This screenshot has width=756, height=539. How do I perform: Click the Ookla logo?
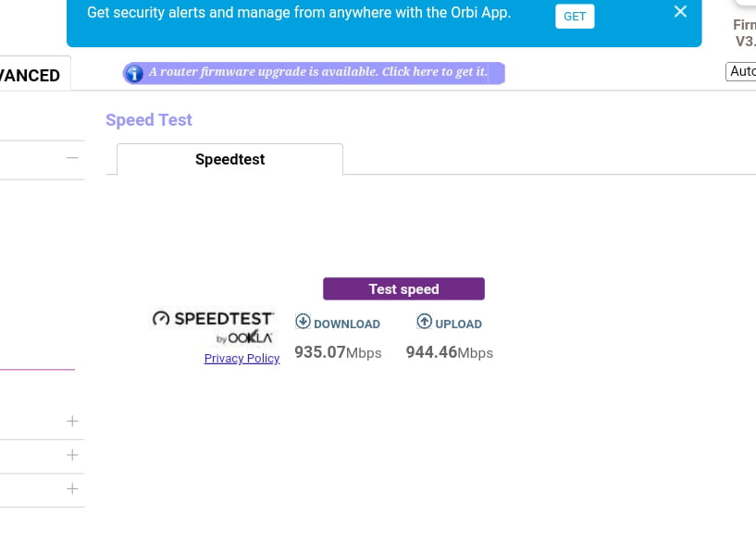(x=244, y=337)
